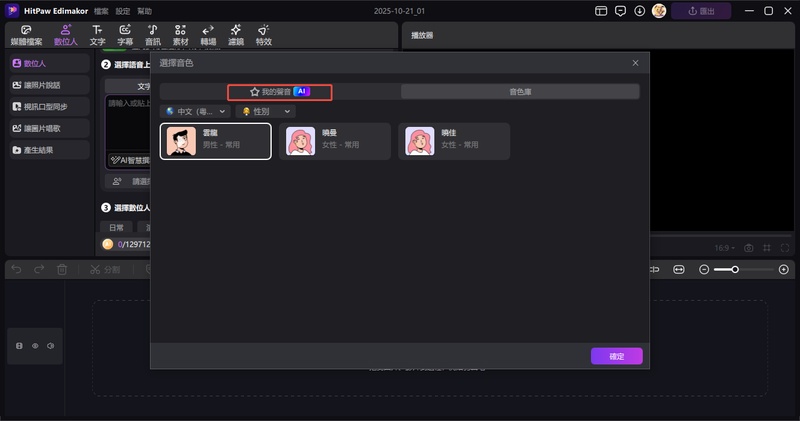
Task: Expand the 中文 language dropdown
Action: (196, 111)
